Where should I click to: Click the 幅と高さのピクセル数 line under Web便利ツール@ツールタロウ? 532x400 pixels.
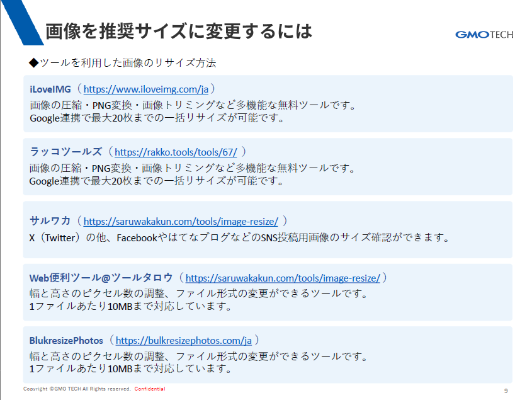click(x=199, y=294)
